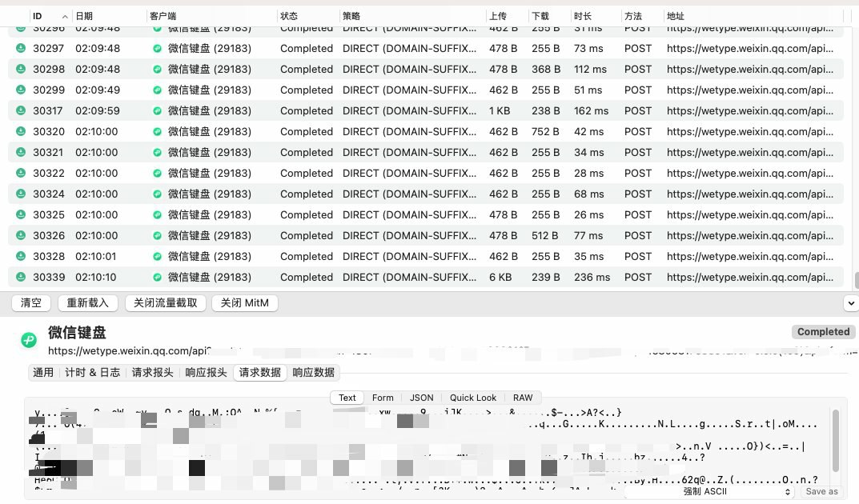Click the 地址 column header
Image resolution: width=859 pixels, height=504 pixels.
click(756, 17)
